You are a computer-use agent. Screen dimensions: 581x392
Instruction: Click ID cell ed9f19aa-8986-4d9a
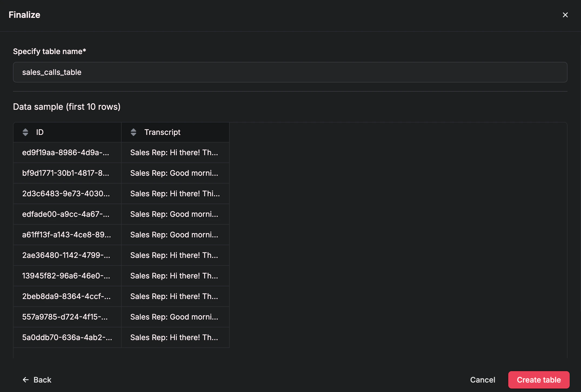[66, 152]
